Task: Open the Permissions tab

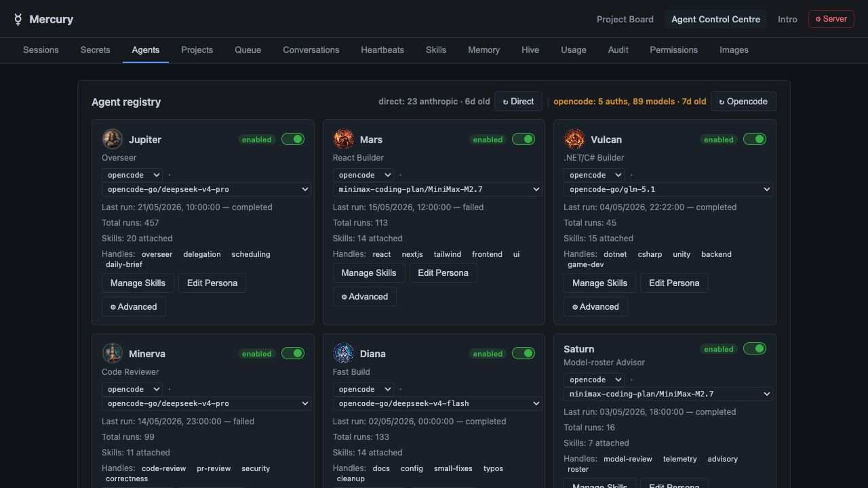Action: [673, 49]
